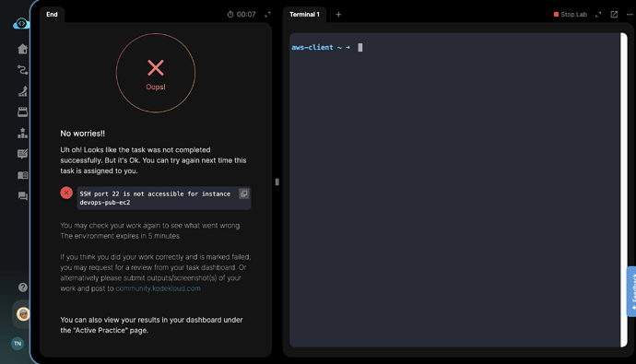Expand the terminal panel to full screen
Screen dimensions: 636x364
tap(598, 15)
